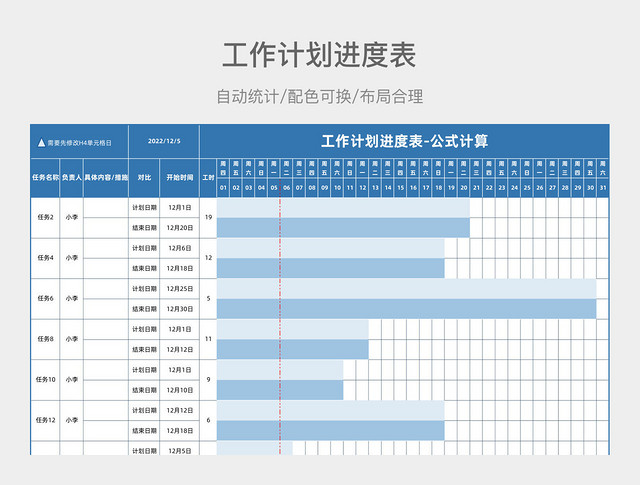This screenshot has width=640, height=485.
Task: Select 任务4 end date 12月18日
Action: click(180, 269)
